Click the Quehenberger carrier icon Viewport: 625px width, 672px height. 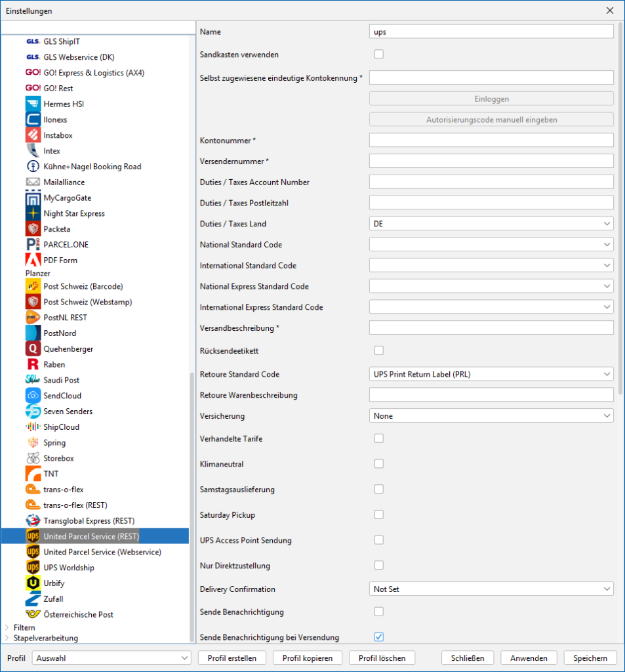point(33,349)
